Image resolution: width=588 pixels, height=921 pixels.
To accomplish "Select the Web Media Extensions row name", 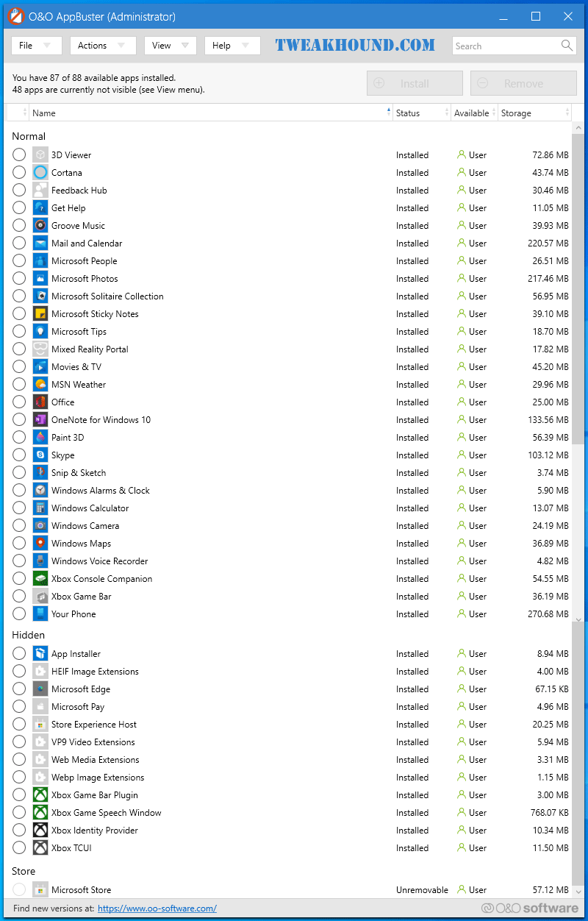I will click(x=96, y=760).
